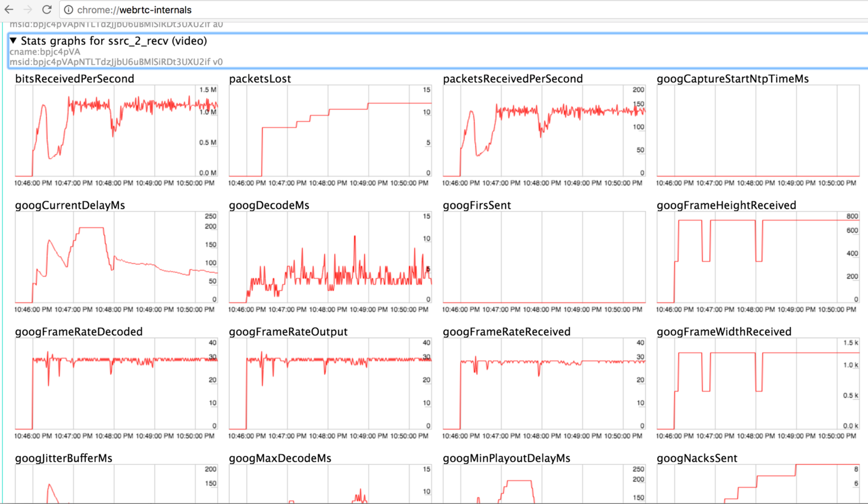Reload the webrtc-internals page

pyautogui.click(x=47, y=10)
